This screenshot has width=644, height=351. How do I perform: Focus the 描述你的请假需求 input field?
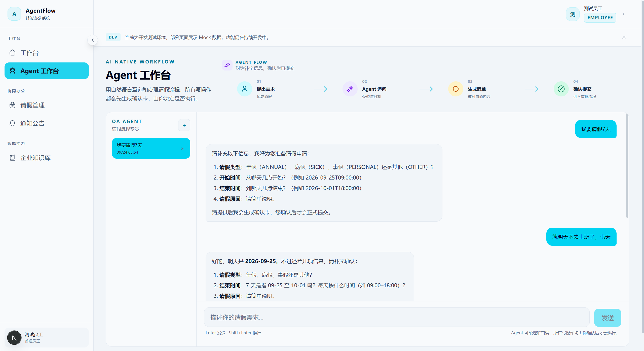pyautogui.click(x=397, y=317)
